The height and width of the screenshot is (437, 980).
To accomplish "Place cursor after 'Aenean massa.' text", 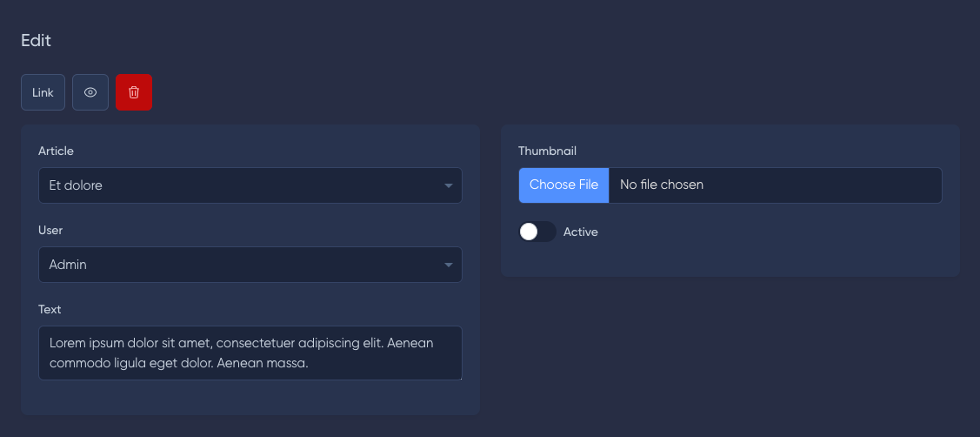I will pos(310,362).
